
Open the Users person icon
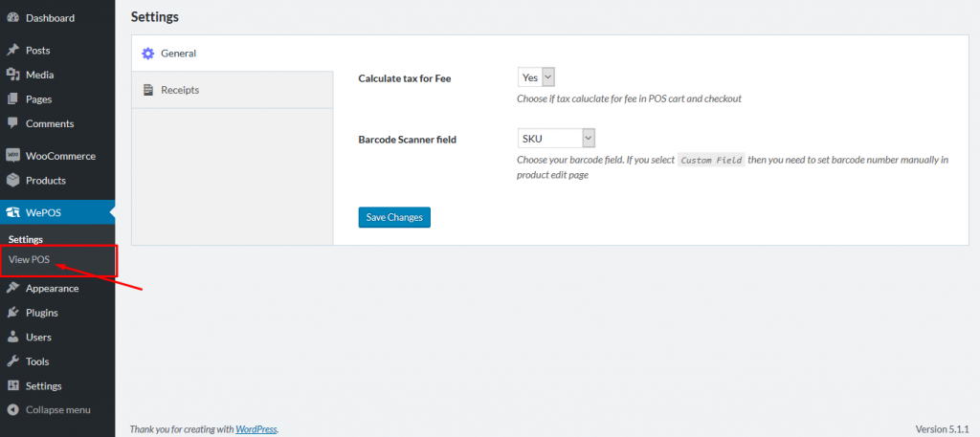tap(12, 338)
